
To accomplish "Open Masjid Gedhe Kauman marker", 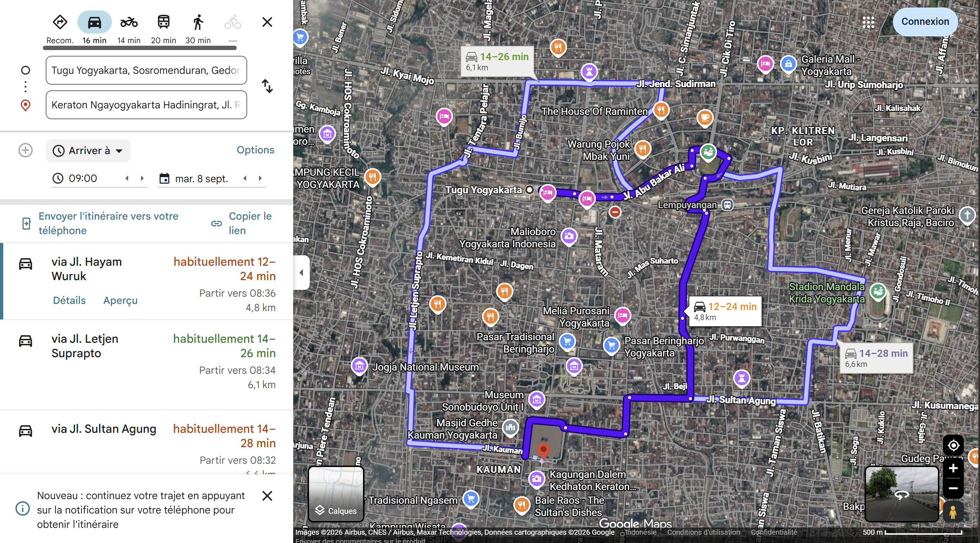I will coord(510,428).
